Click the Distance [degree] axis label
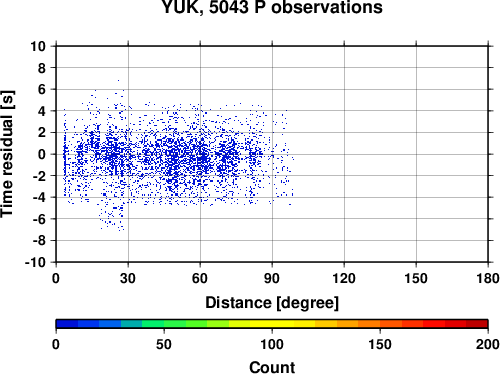 pos(272,303)
